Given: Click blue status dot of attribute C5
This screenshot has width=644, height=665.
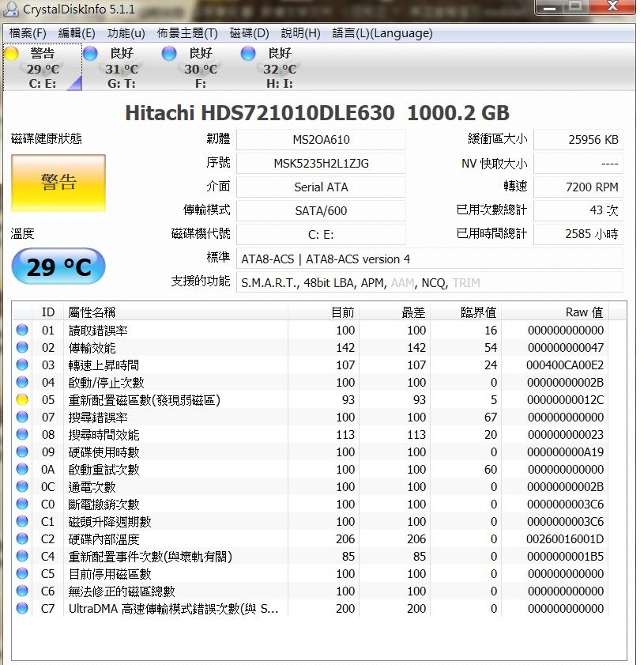Looking at the screenshot, I should [x=22, y=573].
